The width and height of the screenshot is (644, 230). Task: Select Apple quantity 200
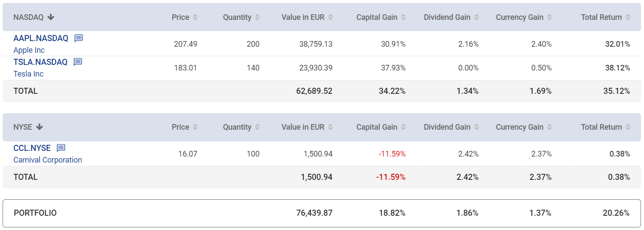(x=253, y=44)
